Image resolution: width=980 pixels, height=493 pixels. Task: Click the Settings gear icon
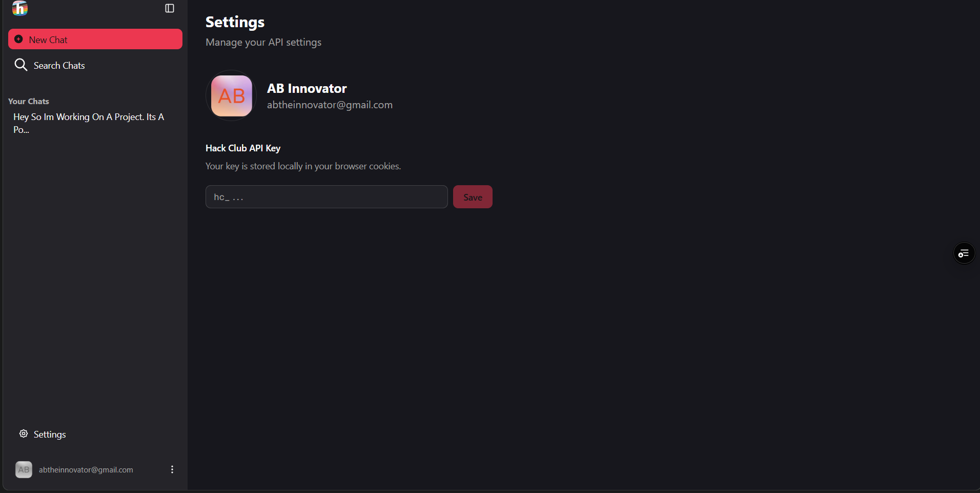pyautogui.click(x=24, y=434)
